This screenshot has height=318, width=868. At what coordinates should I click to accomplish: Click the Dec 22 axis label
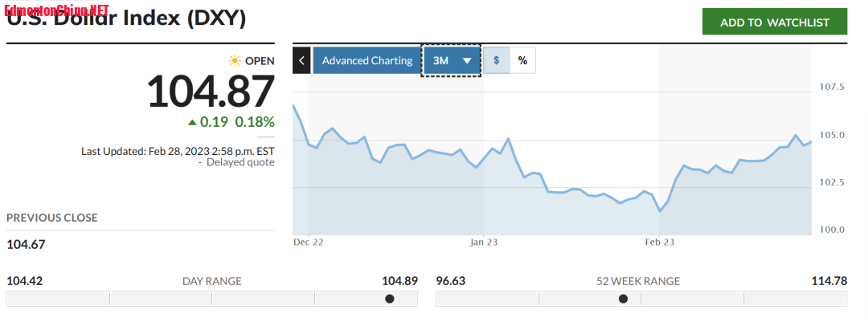click(x=309, y=243)
